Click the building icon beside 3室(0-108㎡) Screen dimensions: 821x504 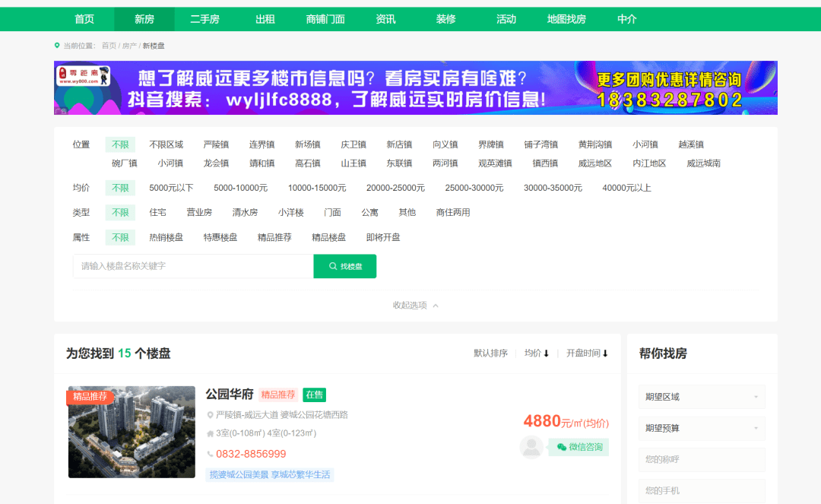pyautogui.click(x=210, y=433)
